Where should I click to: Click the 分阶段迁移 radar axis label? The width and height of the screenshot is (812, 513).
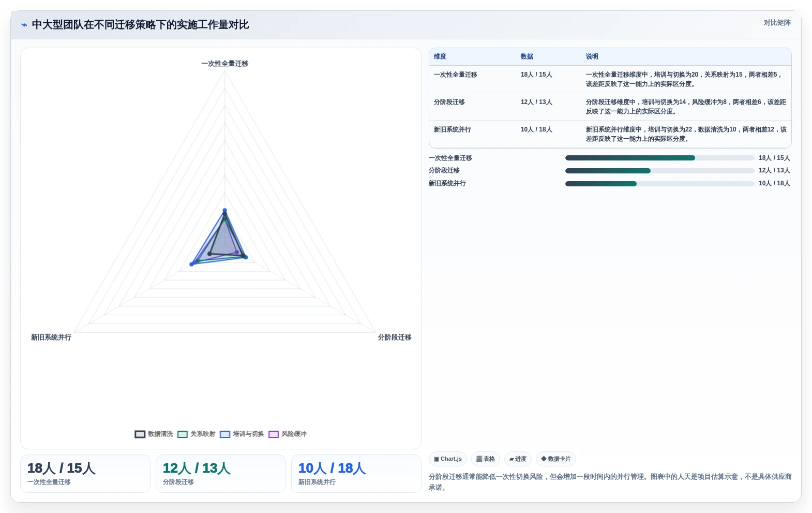[395, 338]
